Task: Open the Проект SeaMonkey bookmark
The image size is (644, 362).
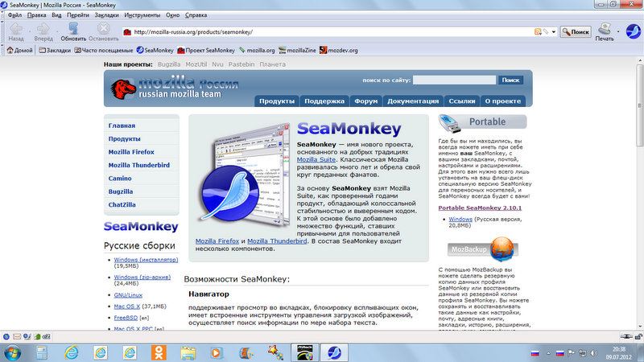Action: click(x=206, y=50)
